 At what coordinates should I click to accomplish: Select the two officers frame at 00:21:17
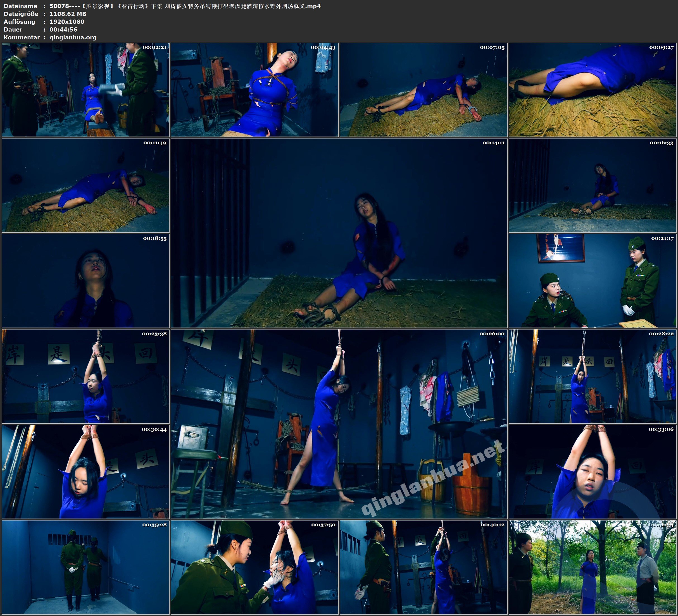click(x=593, y=281)
